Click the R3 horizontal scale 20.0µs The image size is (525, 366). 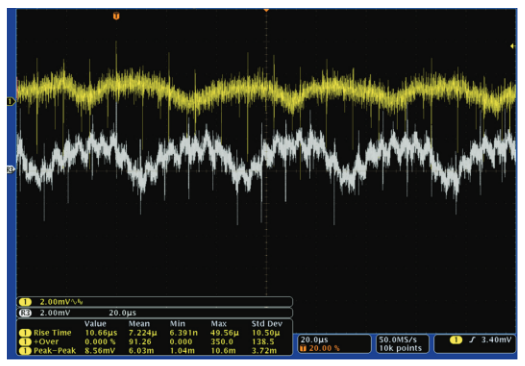122,313
